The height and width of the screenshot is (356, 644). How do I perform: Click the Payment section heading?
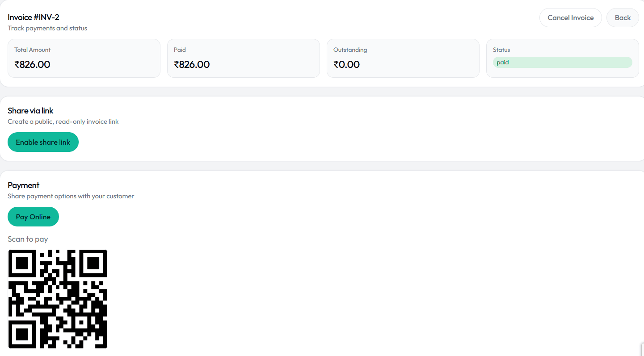click(x=23, y=185)
